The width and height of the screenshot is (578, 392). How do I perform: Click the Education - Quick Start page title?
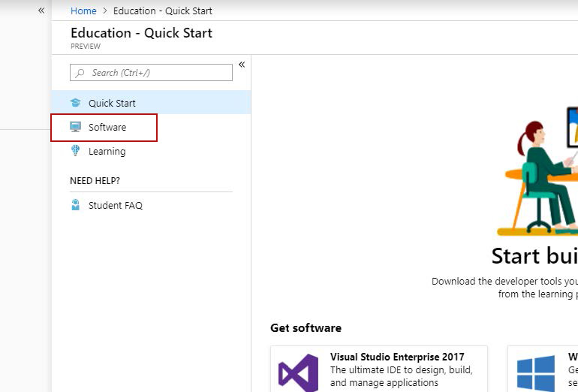pyautogui.click(x=141, y=33)
